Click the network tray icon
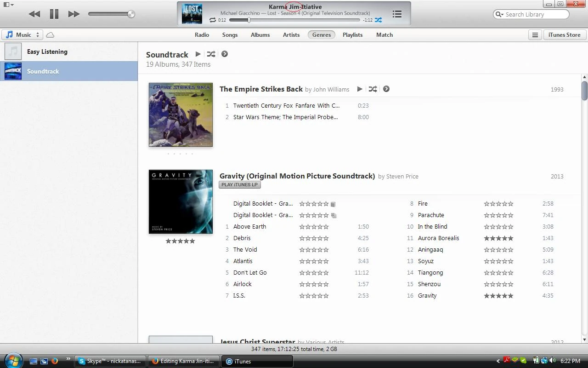Screen dimensions: 588x368 [544, 361]
